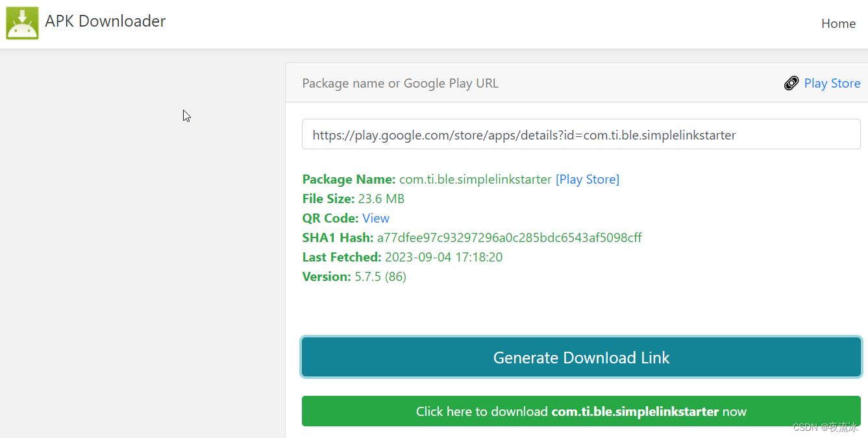
Task: Click the bold "Package Name:" label
Action: pyautogui.click(x=349, y=179)
